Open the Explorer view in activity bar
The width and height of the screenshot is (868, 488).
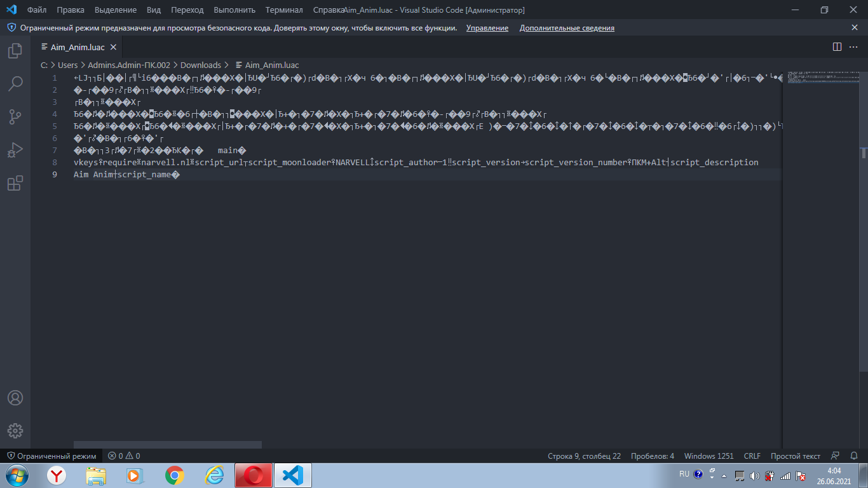click(x=15, y=51)
